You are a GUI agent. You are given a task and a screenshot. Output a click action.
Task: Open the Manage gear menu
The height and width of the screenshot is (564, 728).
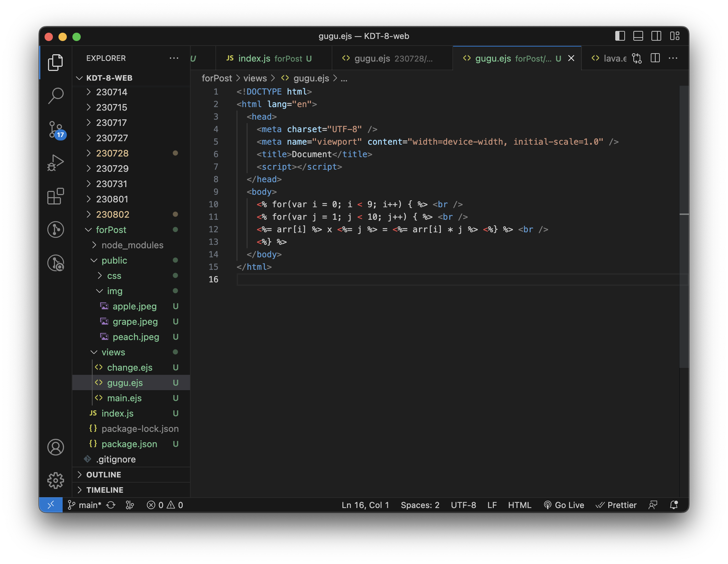click(x=56, y=481)
